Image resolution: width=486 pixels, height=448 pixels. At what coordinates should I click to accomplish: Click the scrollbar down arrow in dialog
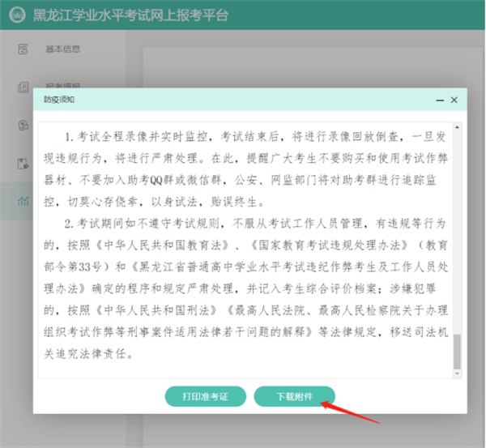point(456,373)
